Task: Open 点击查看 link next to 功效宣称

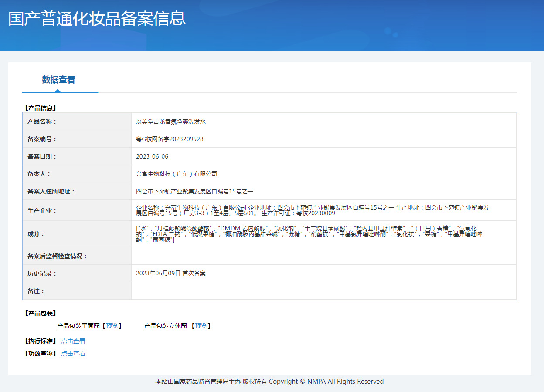Action: [73, 354]
